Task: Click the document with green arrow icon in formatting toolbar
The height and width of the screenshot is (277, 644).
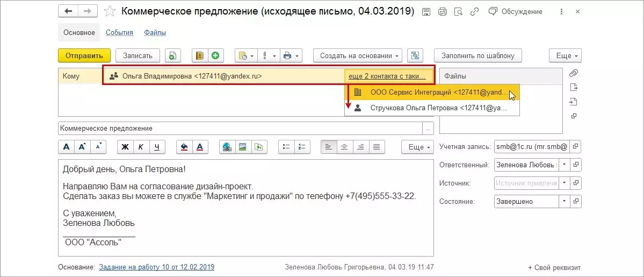Action: [259, 147]
